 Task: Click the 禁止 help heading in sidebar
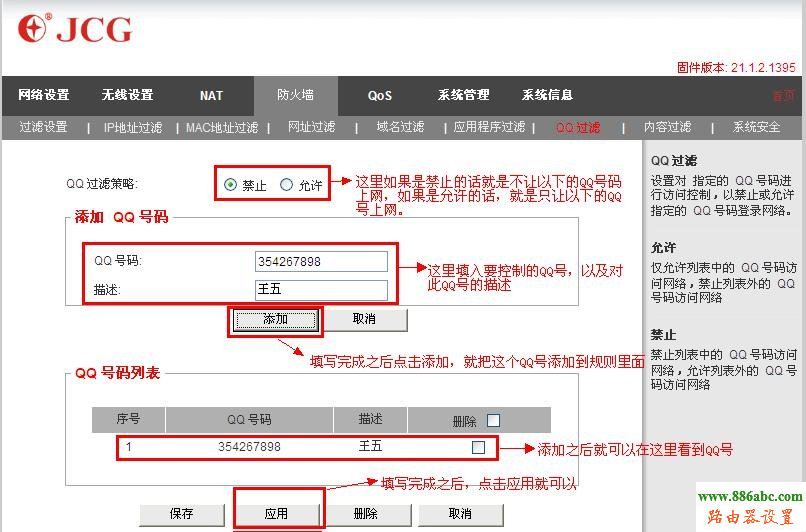pyautogui.click(x=664, y=335)
